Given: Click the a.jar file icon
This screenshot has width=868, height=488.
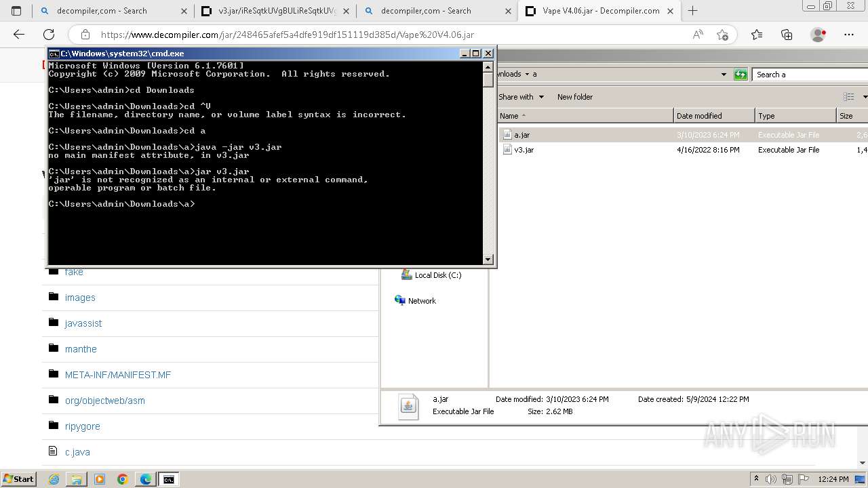Looking at the screenshot, I should [x=507, y=135].
